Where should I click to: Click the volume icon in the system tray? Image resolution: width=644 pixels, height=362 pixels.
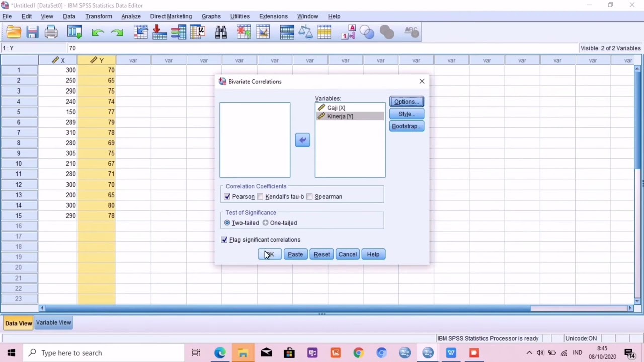540,353
